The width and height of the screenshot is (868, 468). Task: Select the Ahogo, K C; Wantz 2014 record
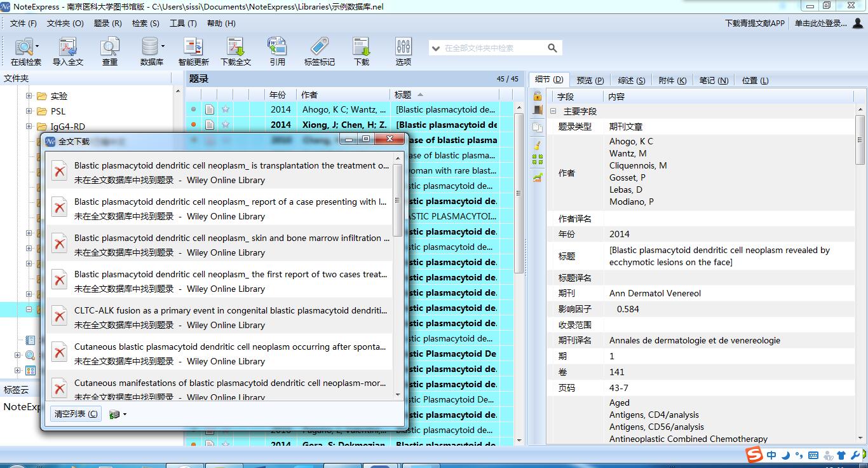[348, 109]
